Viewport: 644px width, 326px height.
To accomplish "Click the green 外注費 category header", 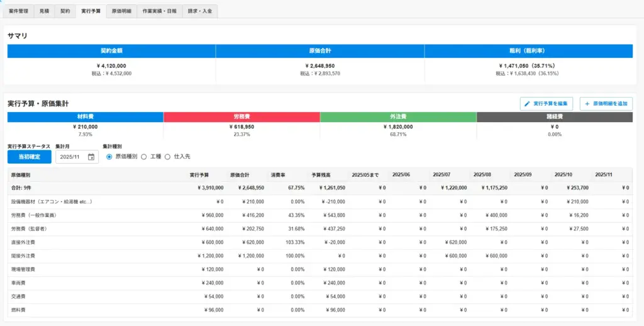I will tap(398, 117).
